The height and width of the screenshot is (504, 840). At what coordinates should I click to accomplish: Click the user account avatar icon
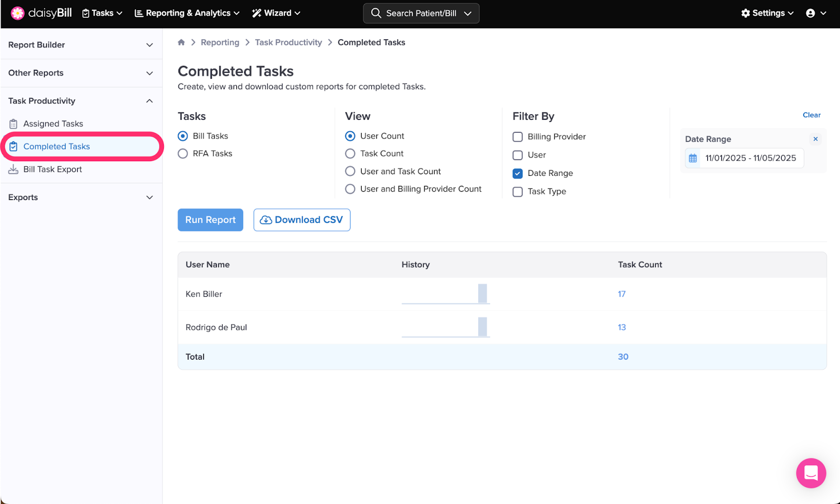point(811,13)
